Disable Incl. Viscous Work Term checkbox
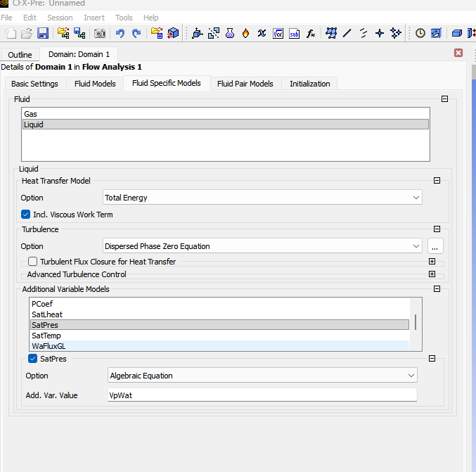This screenshot has width=476, height=472. [26, 215]
